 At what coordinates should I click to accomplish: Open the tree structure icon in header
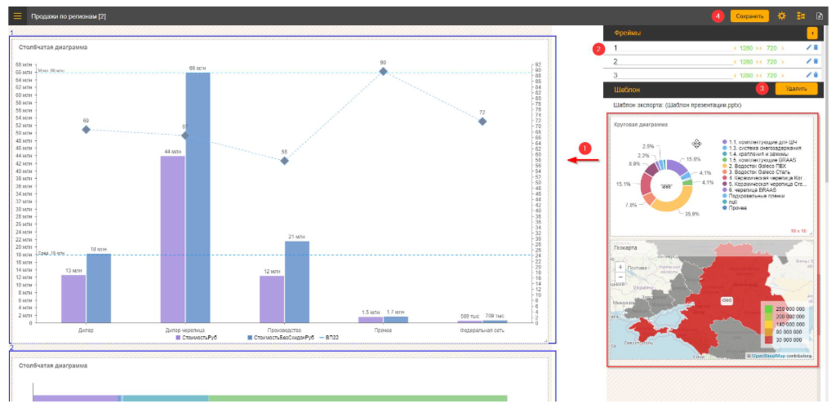point(800,17)
